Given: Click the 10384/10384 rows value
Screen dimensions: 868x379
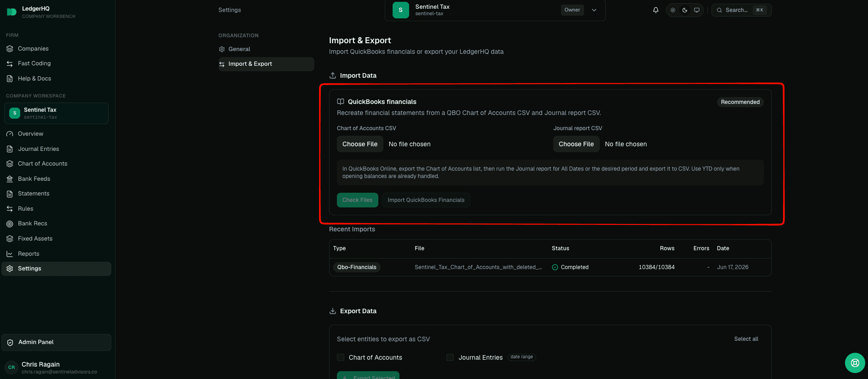Looking at the screenshot, I should pos(657,267).
